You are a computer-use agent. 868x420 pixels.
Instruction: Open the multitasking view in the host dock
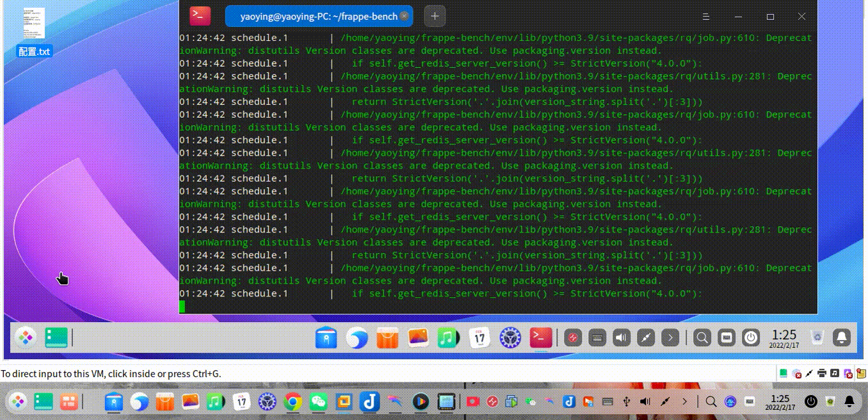(x=44, y=401)
